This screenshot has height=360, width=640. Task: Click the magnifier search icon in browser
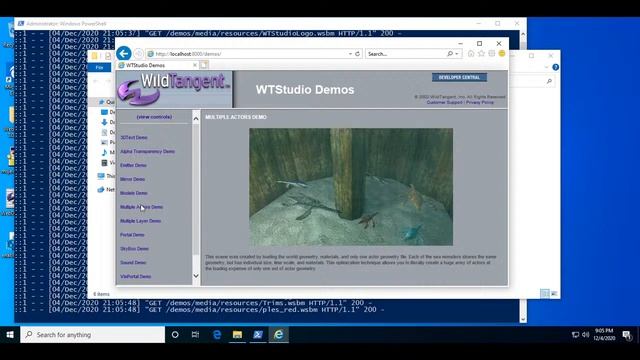click(450, 54)
